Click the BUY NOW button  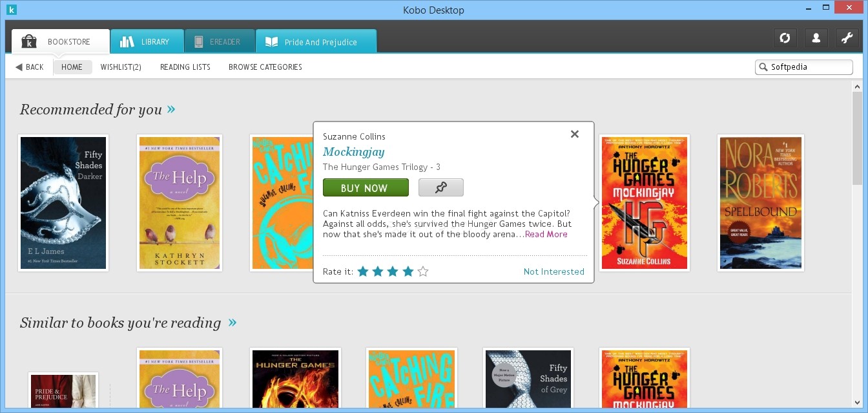click(366, 187)
